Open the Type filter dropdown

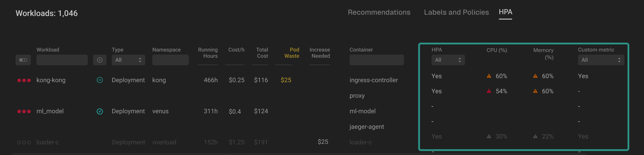pos(128,60)
